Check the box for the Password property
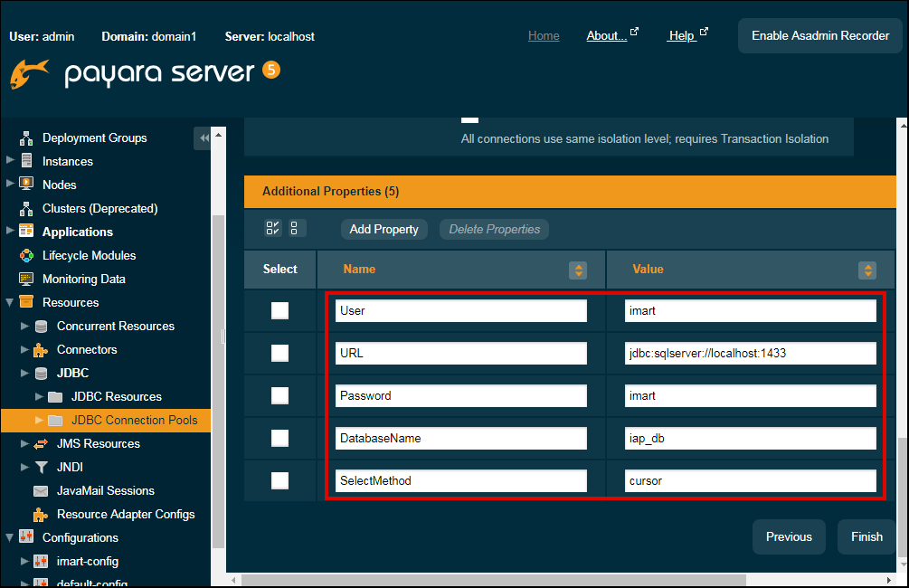The width and height of the screenshot is (909, 588). 280,395
